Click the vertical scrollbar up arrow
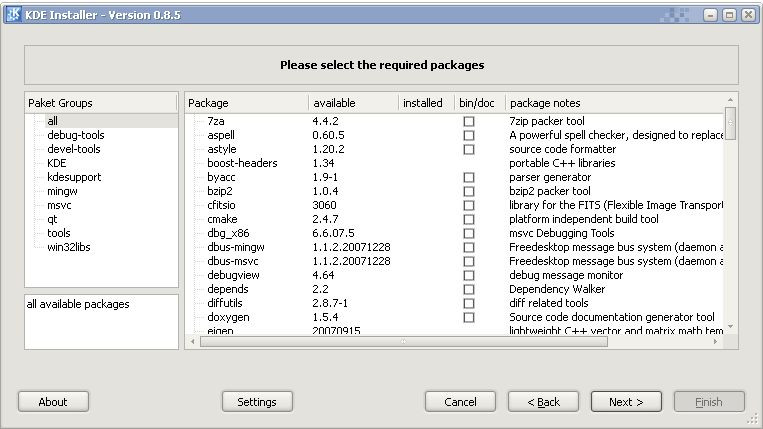Viewport: 763px width, 429px height. [x=730, y=100]
